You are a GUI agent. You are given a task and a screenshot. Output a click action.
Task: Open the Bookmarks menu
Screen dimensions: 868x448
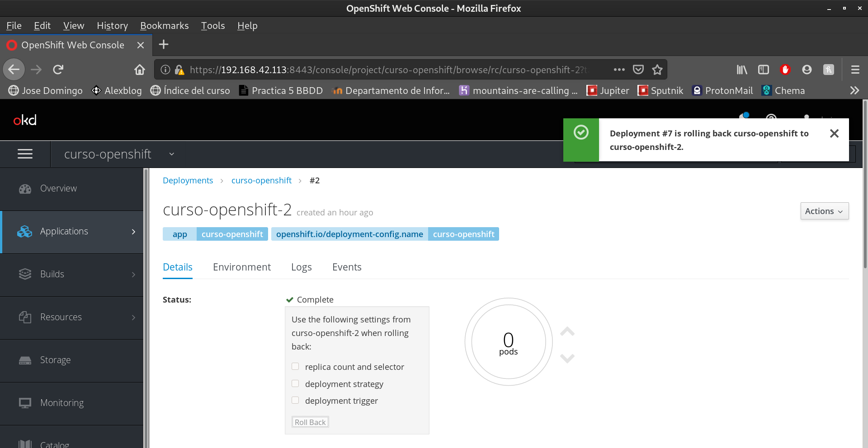(x=164, y=26)
